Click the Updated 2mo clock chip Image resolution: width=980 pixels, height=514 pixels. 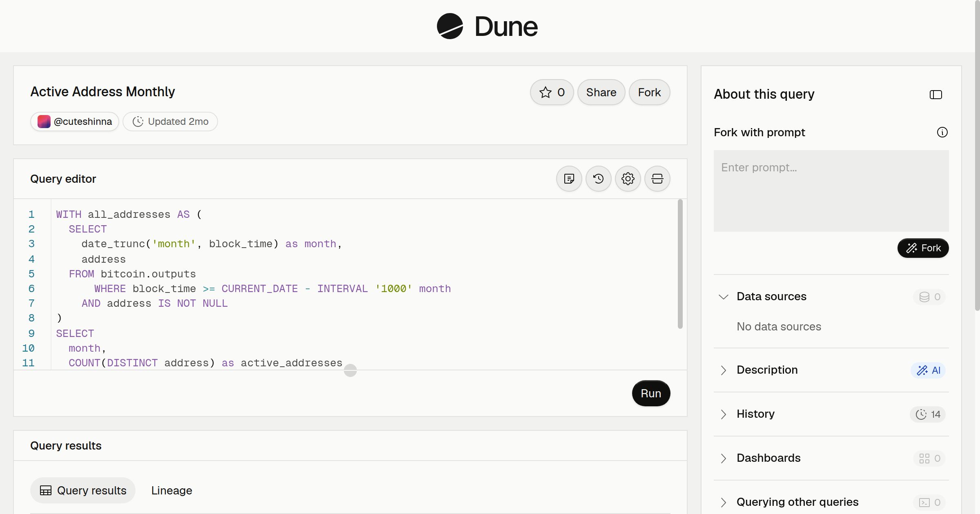(x=170, y=122)
